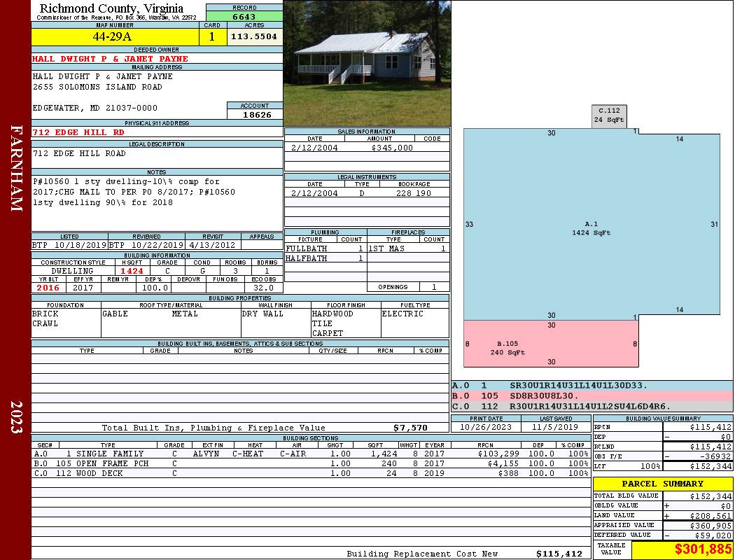Click the C.0 112 Wood Deck row

point(310,473)
